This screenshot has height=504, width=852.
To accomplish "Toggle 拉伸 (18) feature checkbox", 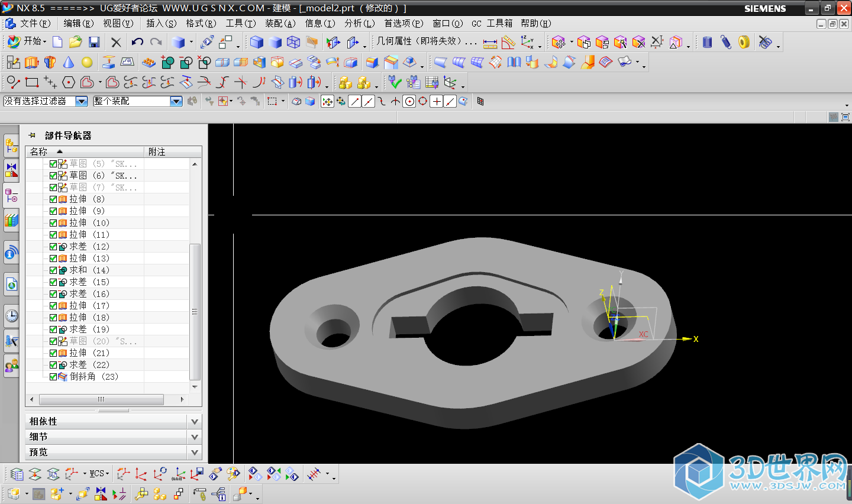I will (53, 318).
